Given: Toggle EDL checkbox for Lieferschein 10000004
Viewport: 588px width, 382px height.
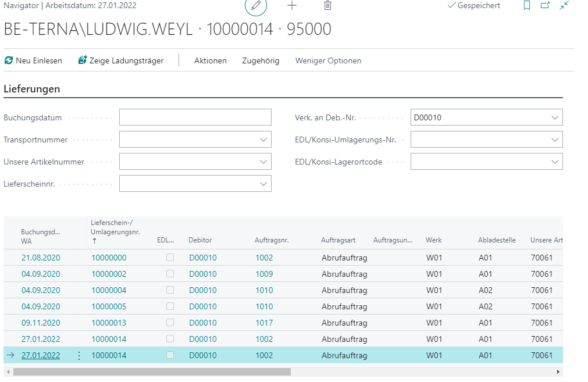Looking at the screenshot, I should point(170,290).
